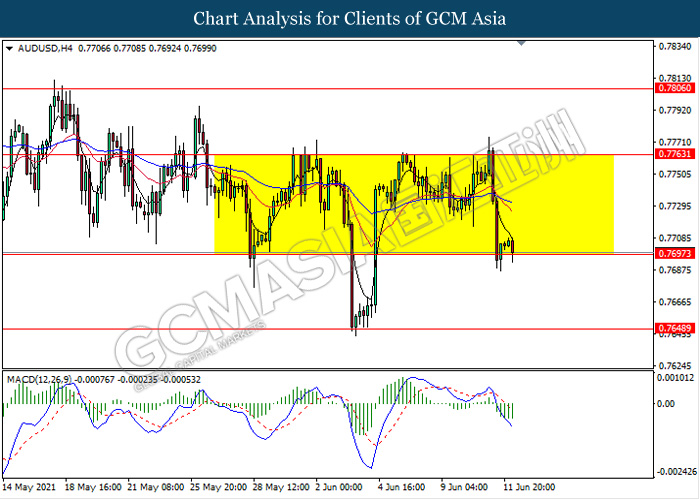Select the 14 May 2021 date label
Viewport: 700px width, 500px height.
click(29, 487)
